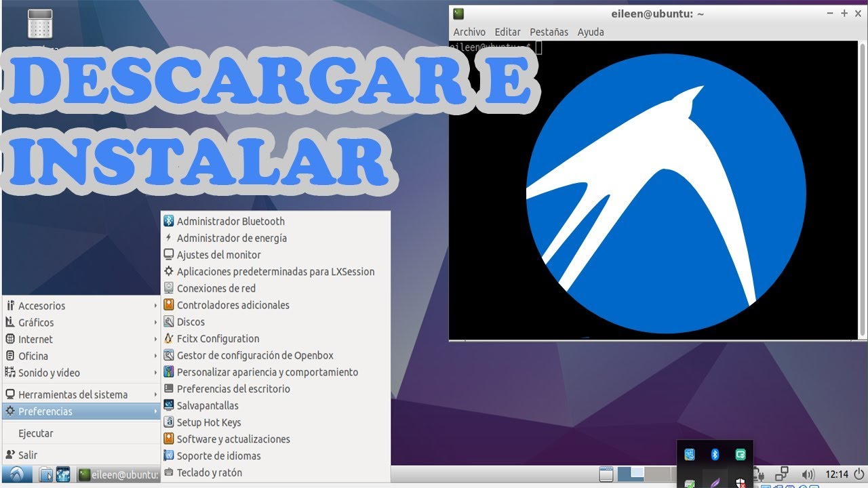Click the terminal's vertical scrollbar

coord(861,189)
